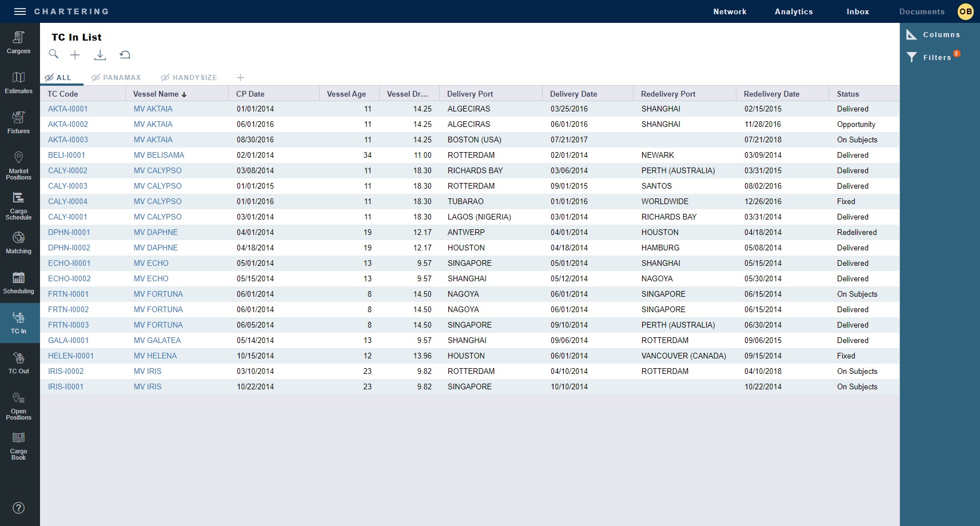Toggle visibility on the ALL view tab
The width and height of the screenshot is (980, 526).
(x=51, y=77)
